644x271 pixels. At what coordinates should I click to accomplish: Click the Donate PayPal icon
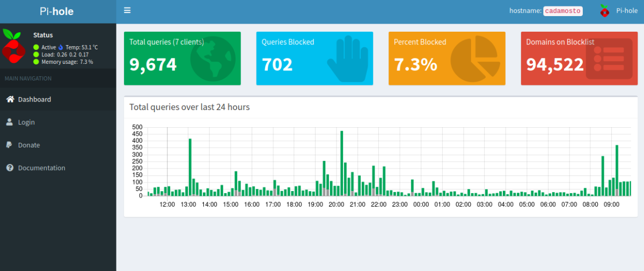click(10, 145)
